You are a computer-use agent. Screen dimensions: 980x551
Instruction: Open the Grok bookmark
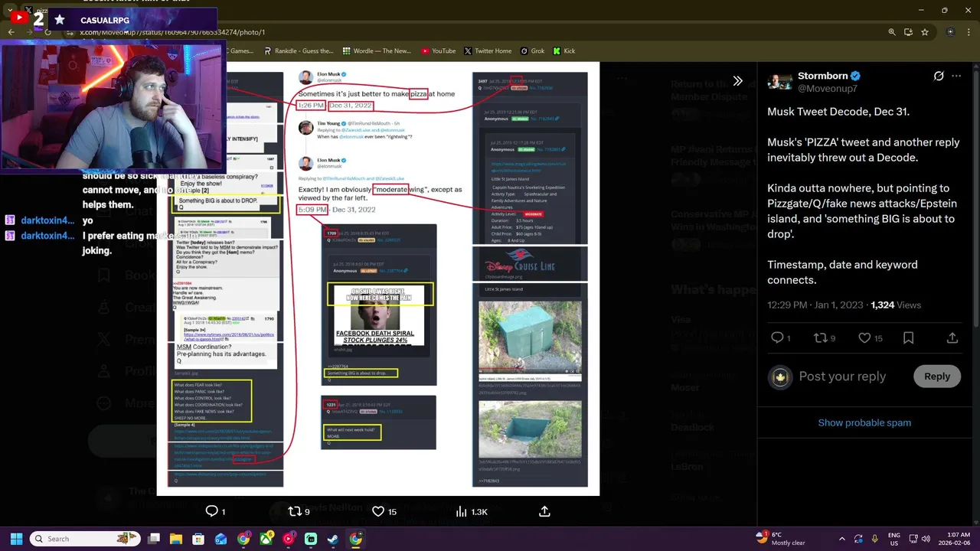tap(533, 51)
